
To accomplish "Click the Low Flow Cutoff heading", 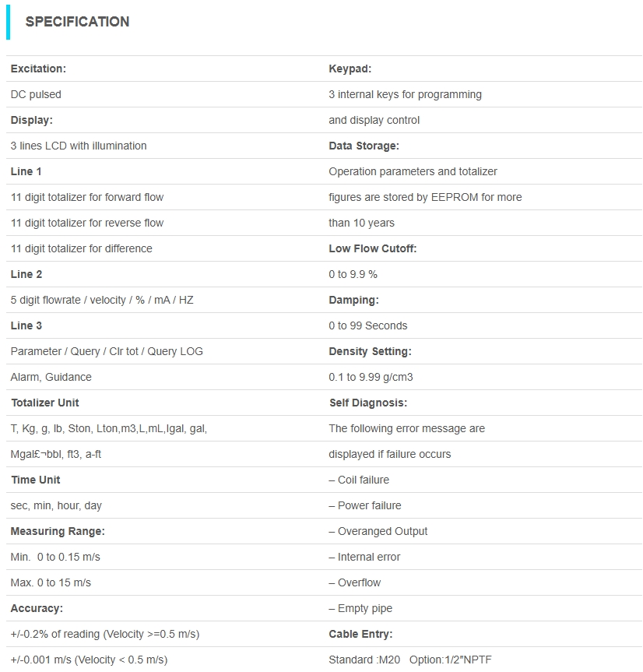I will [373, 248].
